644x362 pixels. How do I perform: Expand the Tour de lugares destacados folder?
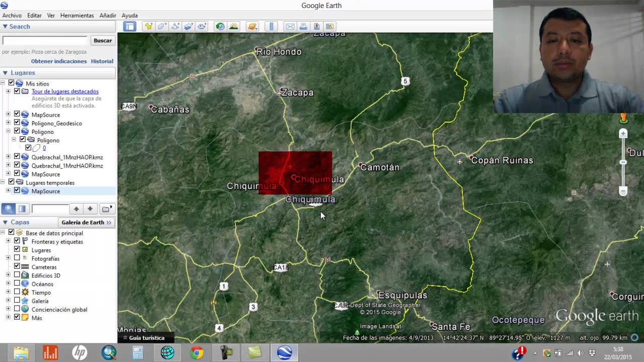click(8, 92)
